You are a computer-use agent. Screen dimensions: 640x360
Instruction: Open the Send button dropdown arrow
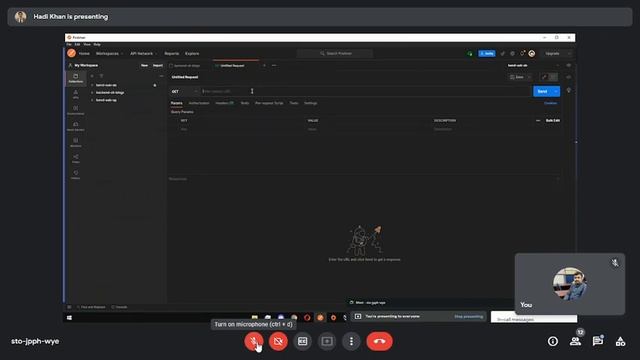coord(556,91)
